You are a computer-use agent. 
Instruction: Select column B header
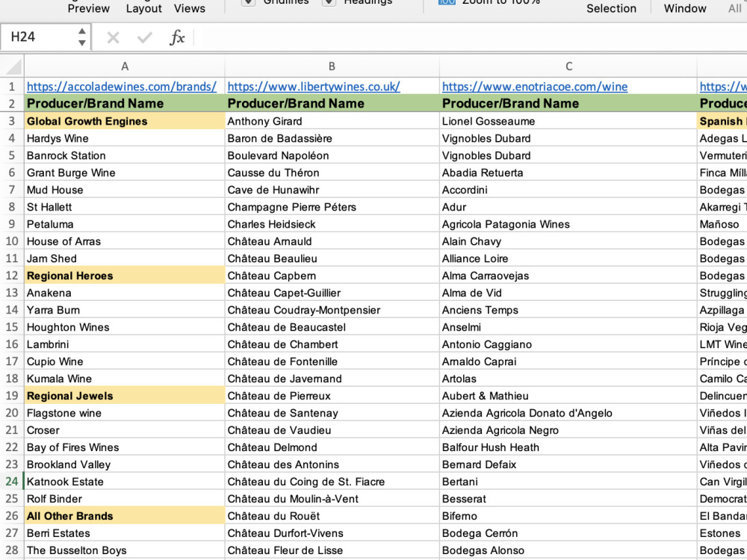[x=332, y=66]
